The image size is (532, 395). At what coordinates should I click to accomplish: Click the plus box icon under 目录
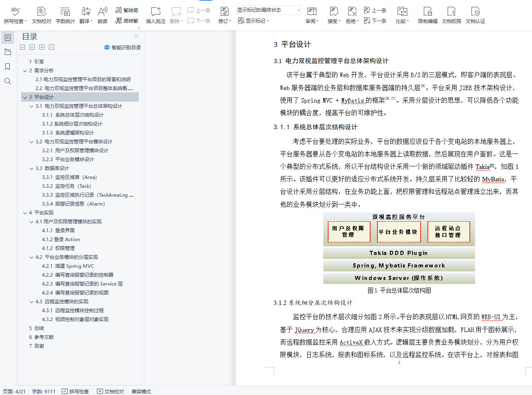[x=42, y=47]
